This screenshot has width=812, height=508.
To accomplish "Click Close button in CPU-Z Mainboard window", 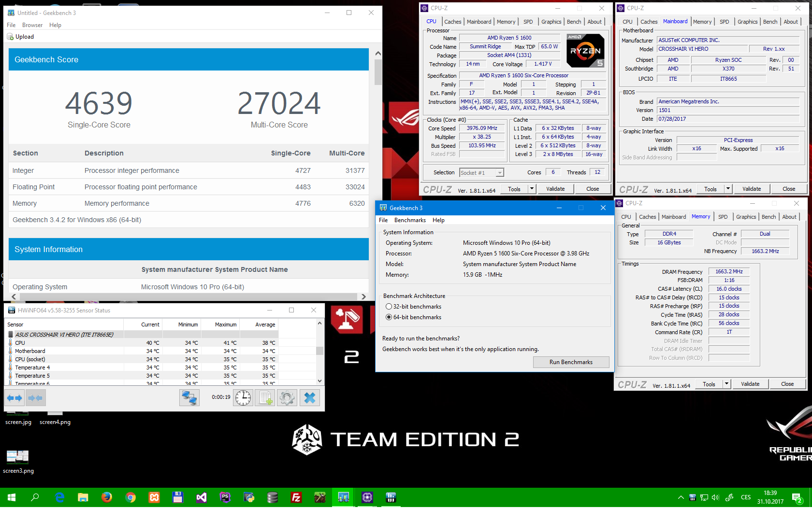I will pos(789,189).
